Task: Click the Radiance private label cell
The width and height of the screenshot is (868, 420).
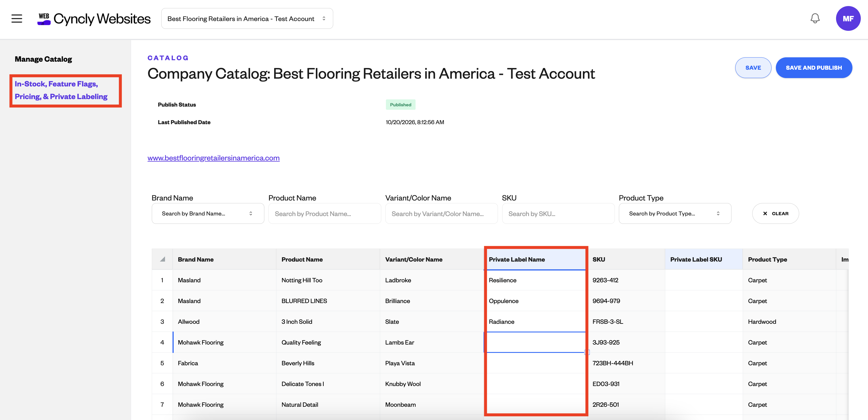Action: (x=535, y=321)
